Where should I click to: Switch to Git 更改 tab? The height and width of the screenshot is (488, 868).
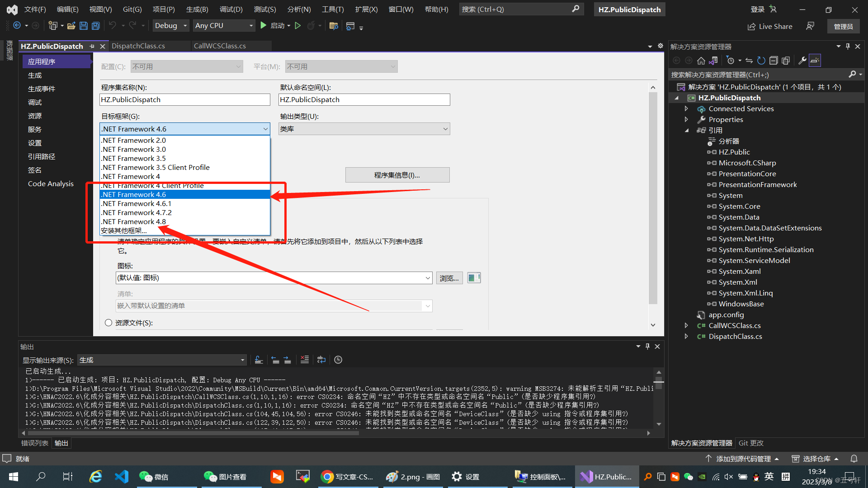pos(751,443)
